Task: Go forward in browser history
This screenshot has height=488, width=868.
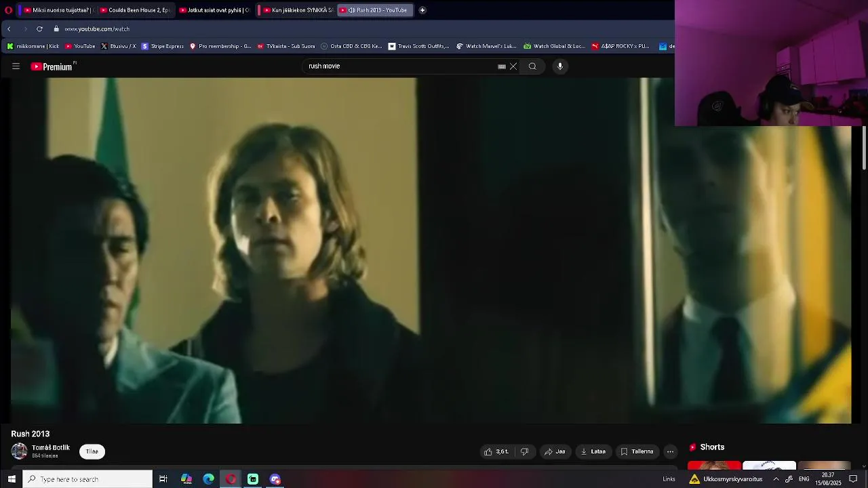Action: coord(25,29)
